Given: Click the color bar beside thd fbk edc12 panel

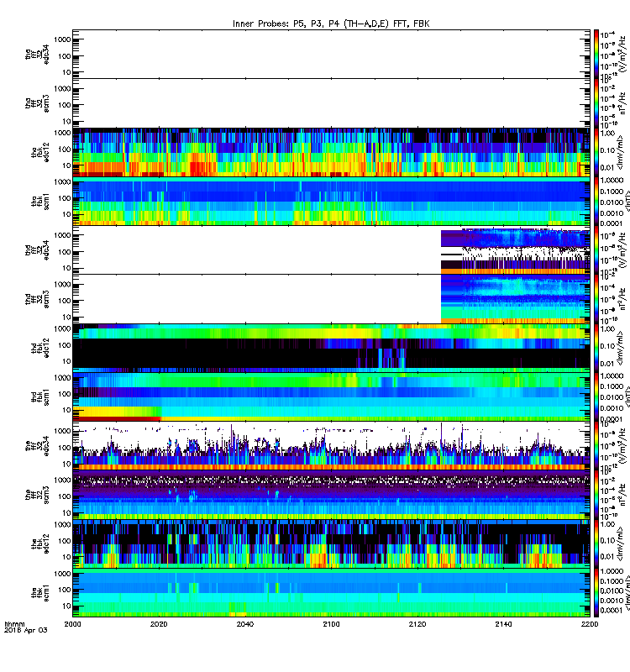Looking at the screenshot, I should (x=596, y=348).
